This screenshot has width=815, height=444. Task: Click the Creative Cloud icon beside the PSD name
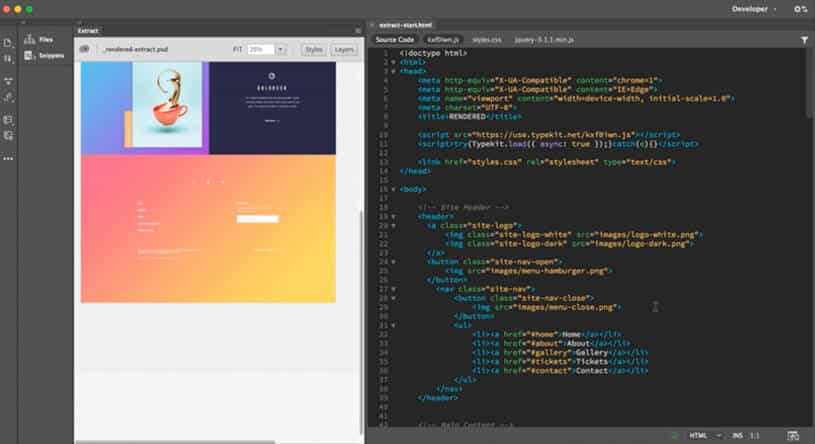(x=85, y=48)
